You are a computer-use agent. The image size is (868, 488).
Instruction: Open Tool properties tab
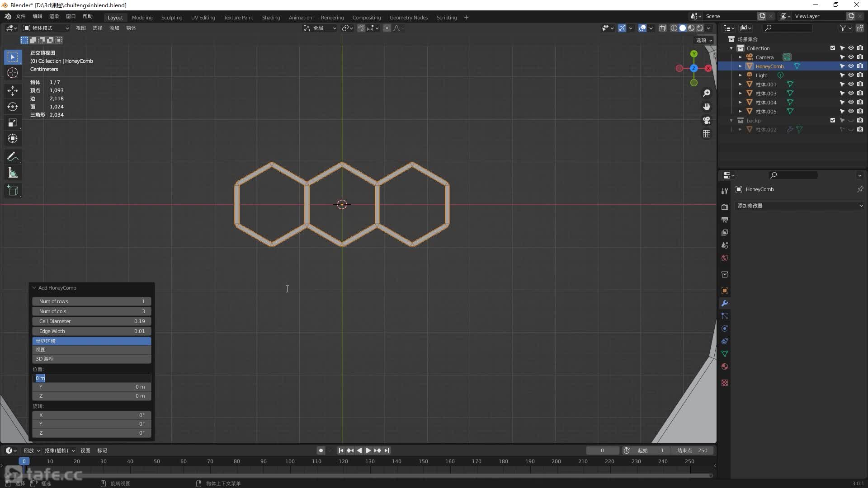click(725, 191)
